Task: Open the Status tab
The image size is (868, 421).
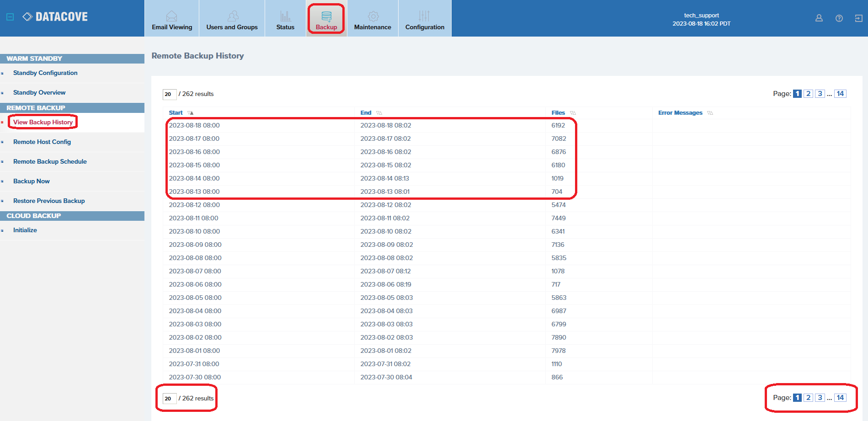Action: 285,20
